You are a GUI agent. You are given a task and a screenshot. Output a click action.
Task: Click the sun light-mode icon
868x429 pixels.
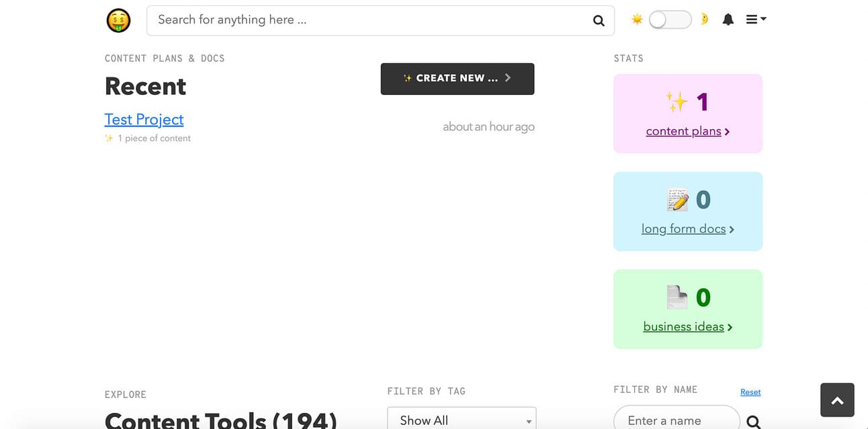coord(637,19)
